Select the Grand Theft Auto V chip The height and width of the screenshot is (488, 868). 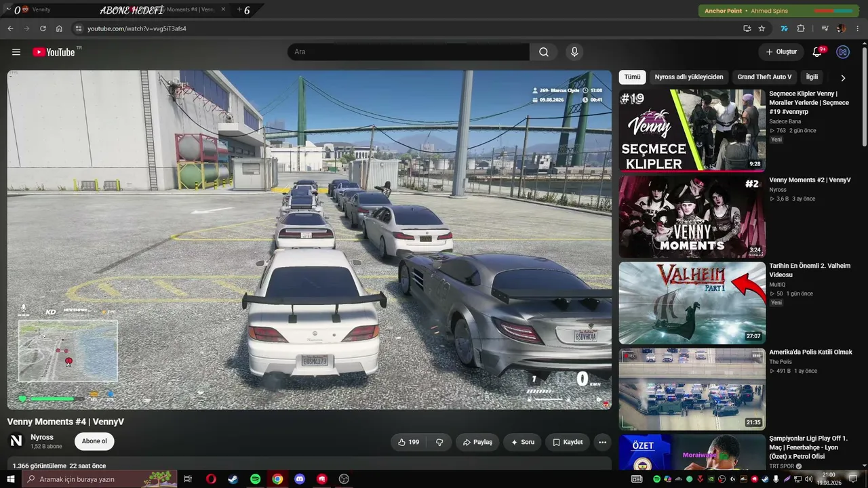[764, 77]
